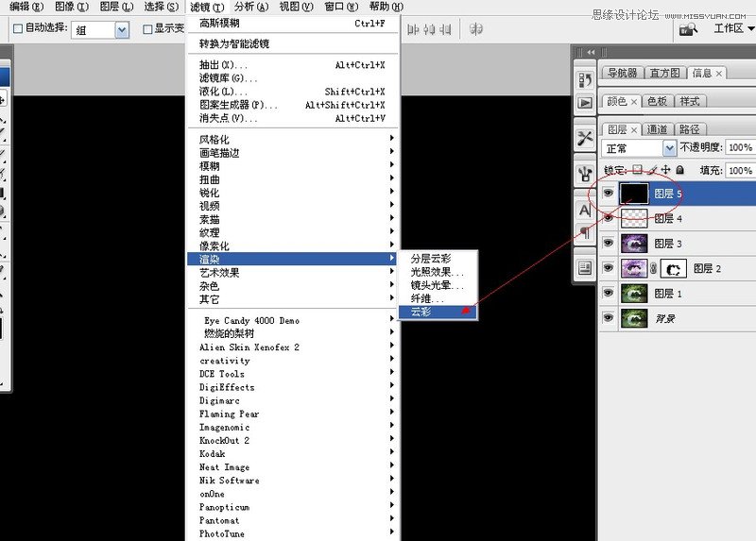The height and width of the screenshot is (541, 756).
Task: Enable the 显示变 checkbox
Action: coord(147,29)
